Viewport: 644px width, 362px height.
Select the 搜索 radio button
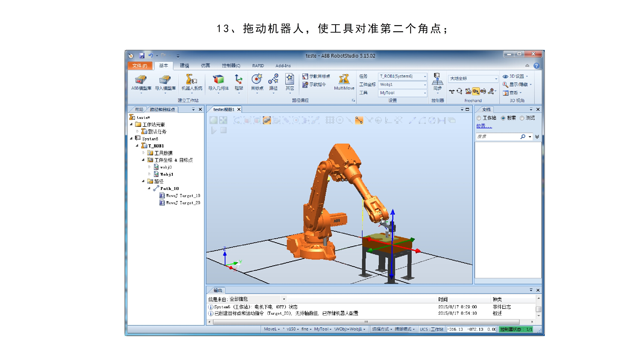503,118
